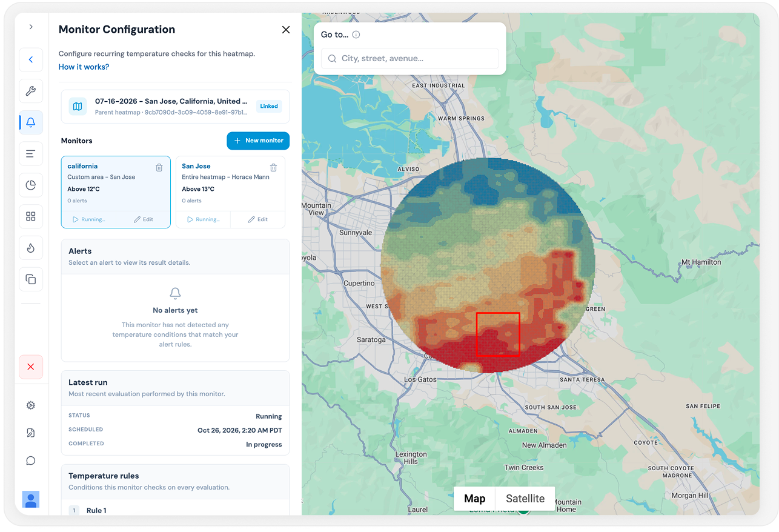The image size is (779, 532).
Task: Click the parent heatmap map icon
Action: [x=78, y=107]
